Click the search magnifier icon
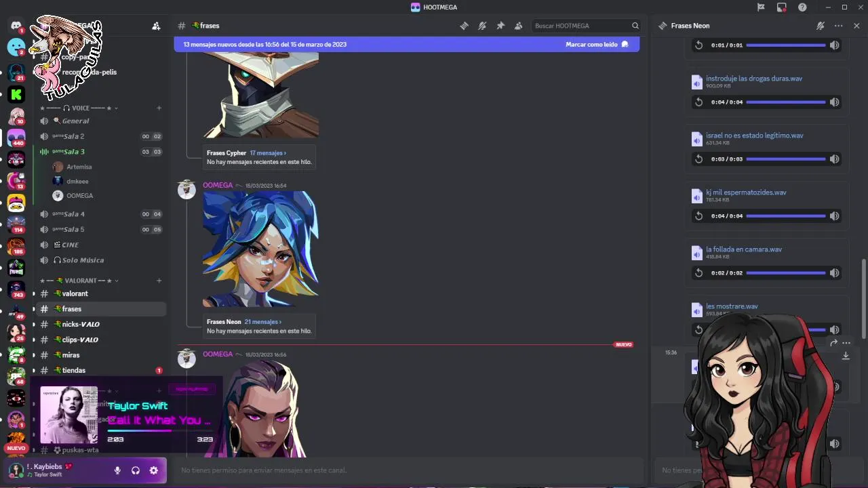This screenshot has height=488, width=868. click(635, 26)
